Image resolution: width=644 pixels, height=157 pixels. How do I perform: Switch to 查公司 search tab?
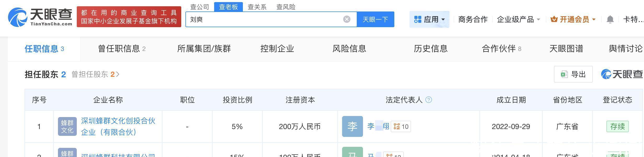pyautogui.click(x=200, y=7)
